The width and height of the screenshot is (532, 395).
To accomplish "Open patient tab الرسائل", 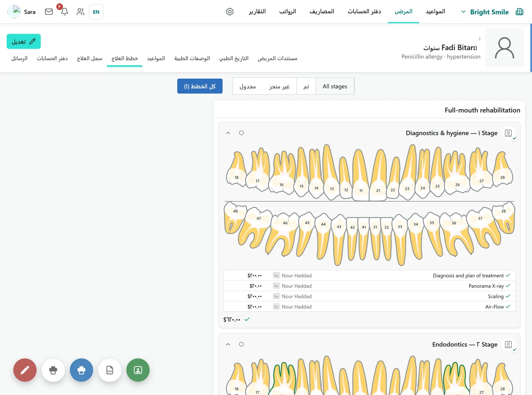I will (x=20, y=58).
